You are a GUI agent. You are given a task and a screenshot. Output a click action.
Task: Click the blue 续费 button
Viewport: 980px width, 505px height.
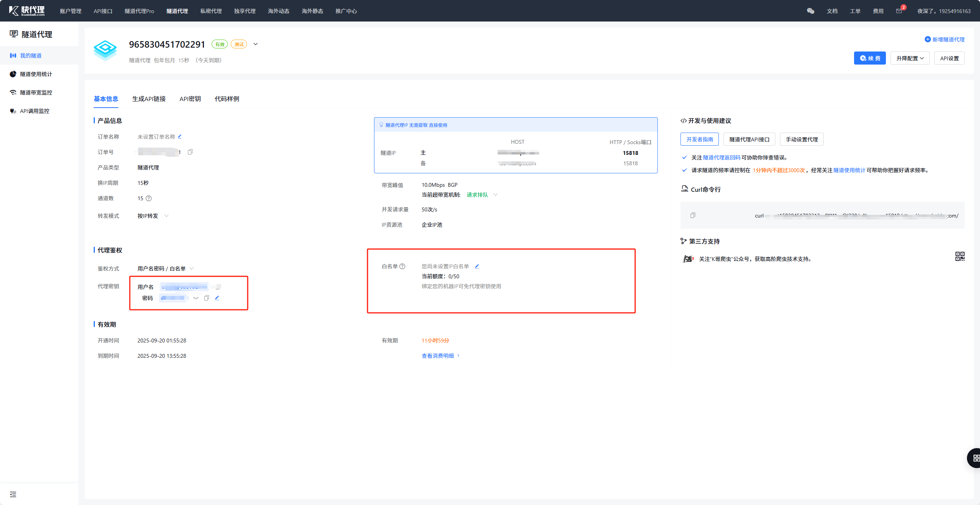(870, 58)
